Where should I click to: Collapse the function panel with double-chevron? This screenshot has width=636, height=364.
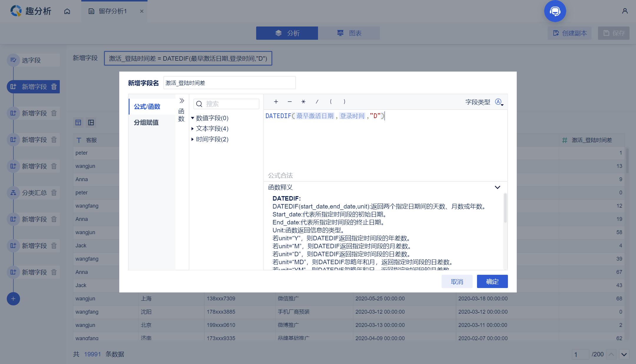[182, 101]
